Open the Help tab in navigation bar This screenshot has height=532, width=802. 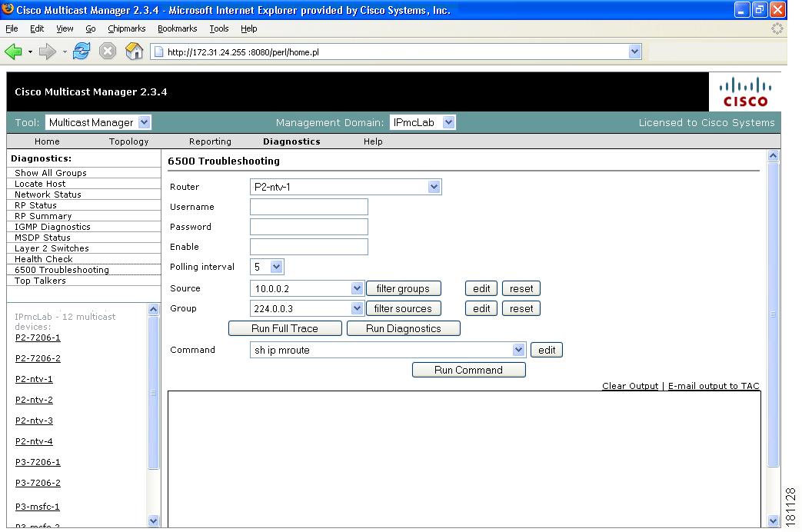(373, 141)
